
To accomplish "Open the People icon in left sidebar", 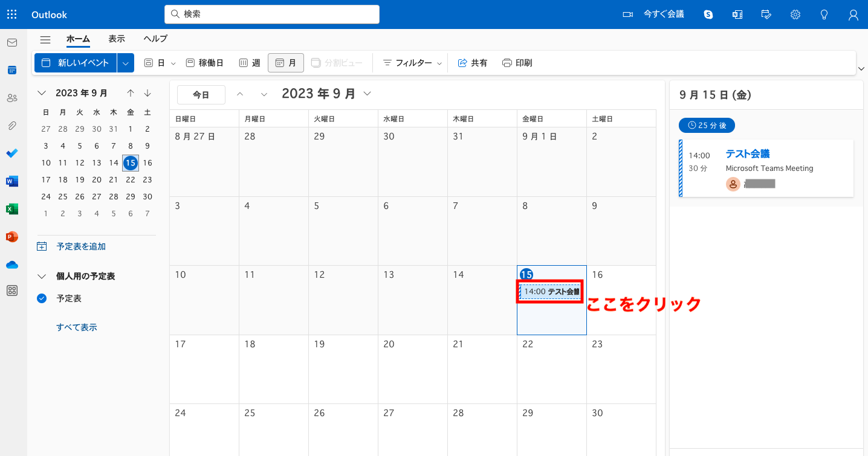I will pos(11,98).
